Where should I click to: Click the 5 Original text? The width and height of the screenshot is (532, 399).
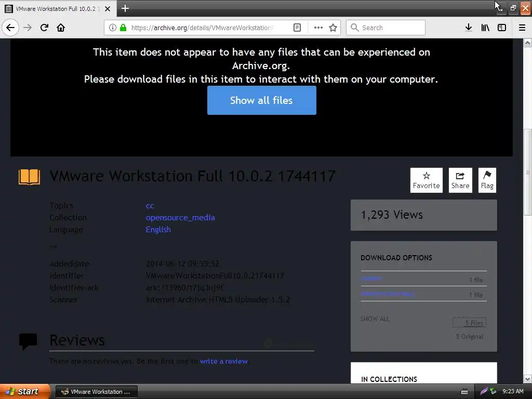pos(470,337)
